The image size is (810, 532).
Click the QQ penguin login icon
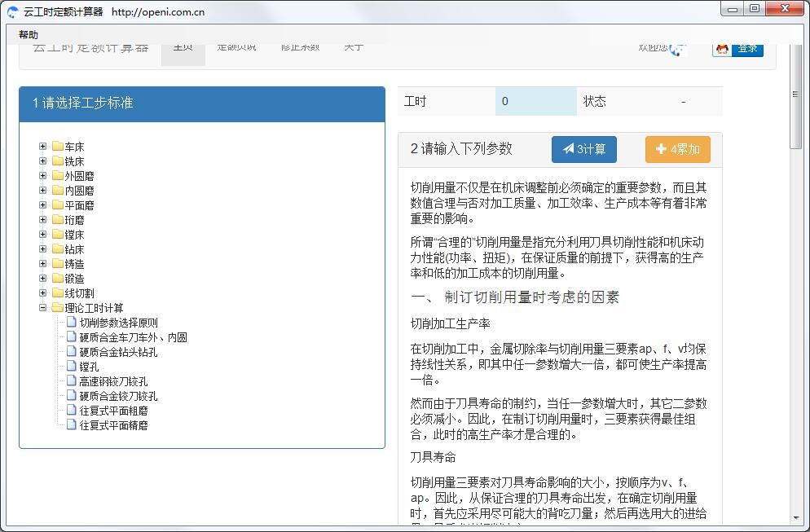click(722, 49)
